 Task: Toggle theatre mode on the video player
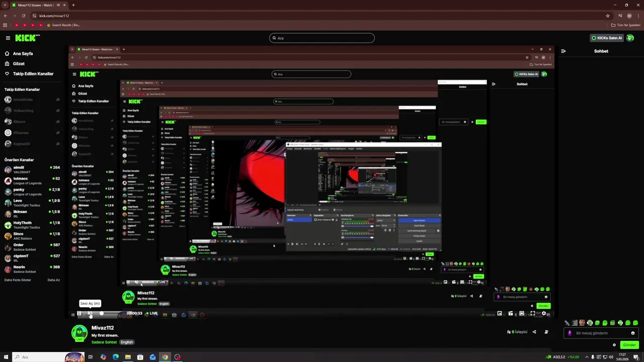pos(521,313)
